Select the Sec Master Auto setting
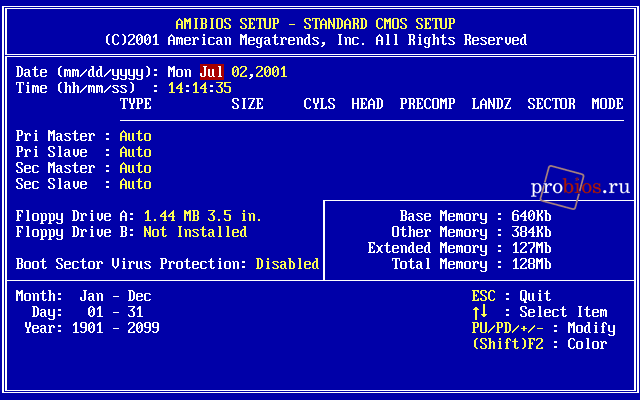Viewport: 640px width, 400px height. coord(136,168)
